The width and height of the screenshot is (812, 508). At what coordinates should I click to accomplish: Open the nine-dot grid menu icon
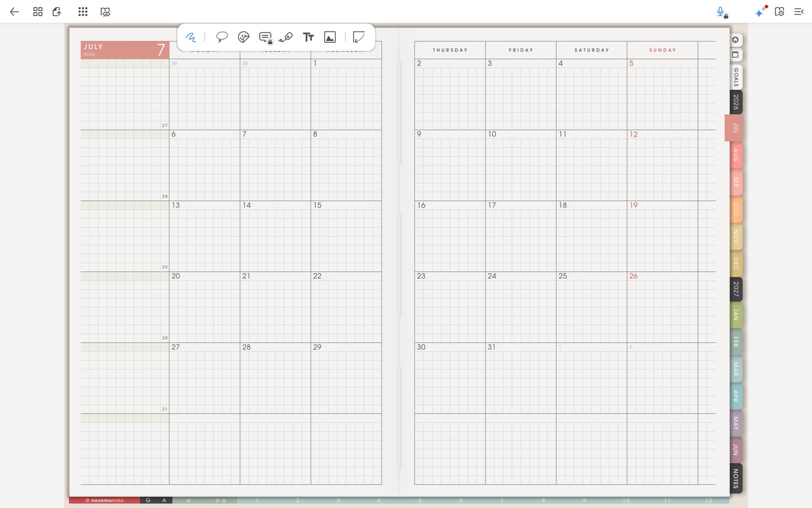click(83, 12)
